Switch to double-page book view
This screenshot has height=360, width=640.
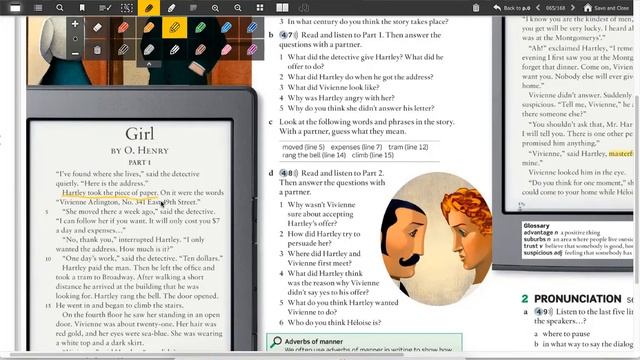pyautogui.click(x=282, y=8)
